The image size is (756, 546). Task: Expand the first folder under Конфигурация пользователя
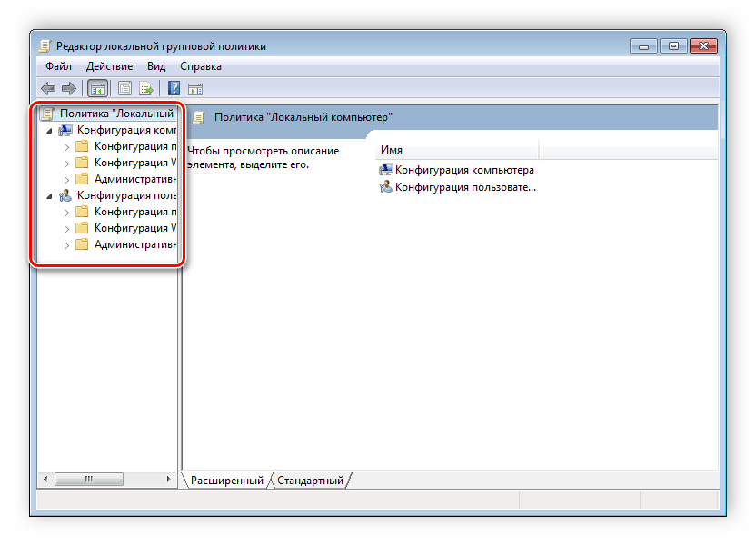click(66, 212)
